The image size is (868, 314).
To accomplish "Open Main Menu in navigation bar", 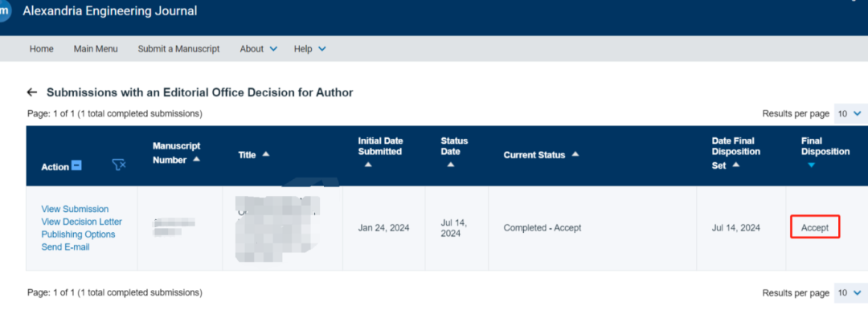I will [96, 49].
